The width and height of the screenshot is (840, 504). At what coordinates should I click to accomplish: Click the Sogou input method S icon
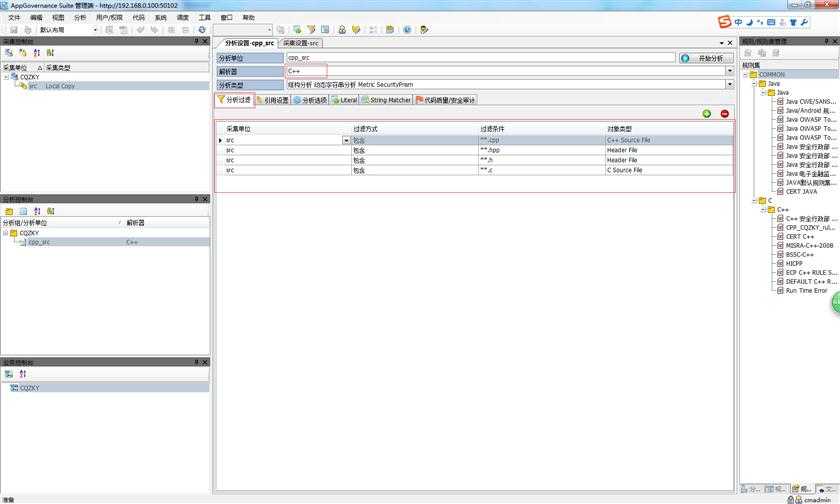click(724, 22)
